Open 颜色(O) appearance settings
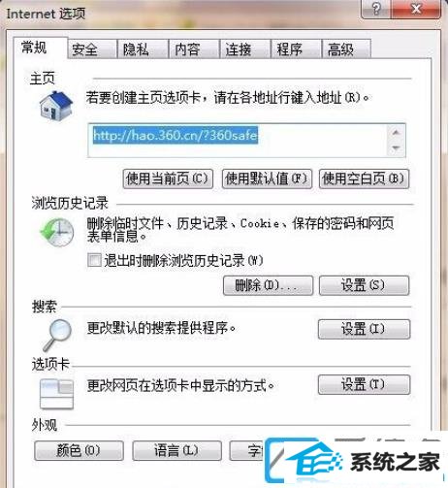Screen dimensions: 448x488 pyautogui.click(x=79, y=450)
